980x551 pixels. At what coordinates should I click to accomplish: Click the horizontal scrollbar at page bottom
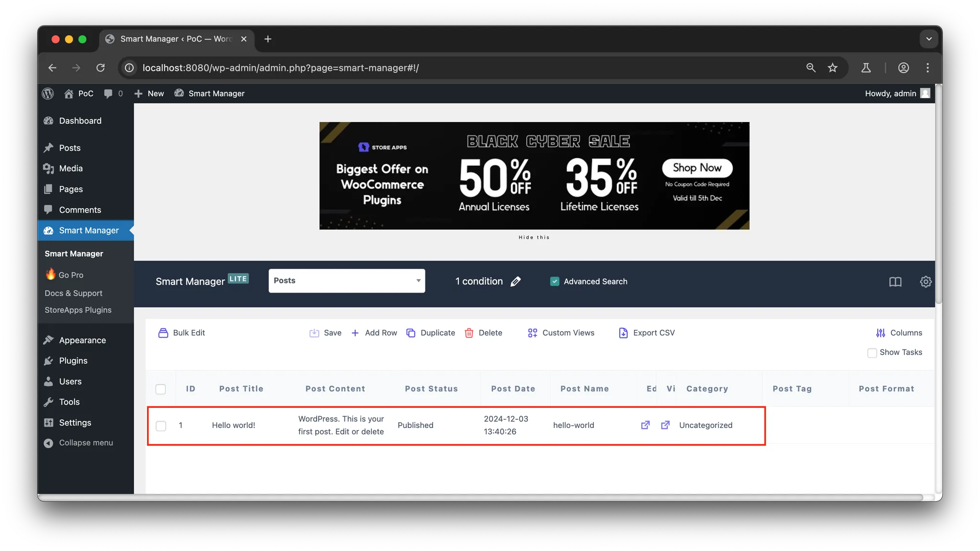click(x=479, y=497)
